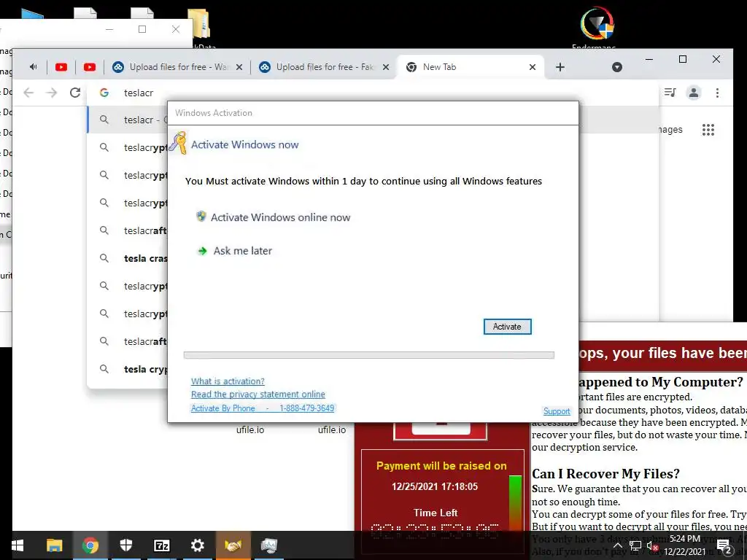Open Read the privacy statement online link
This screenshot has width=747, height=560.
pos(258,394)
